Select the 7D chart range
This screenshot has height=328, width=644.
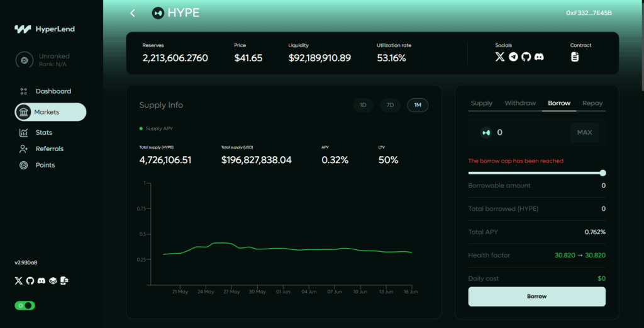390,105
